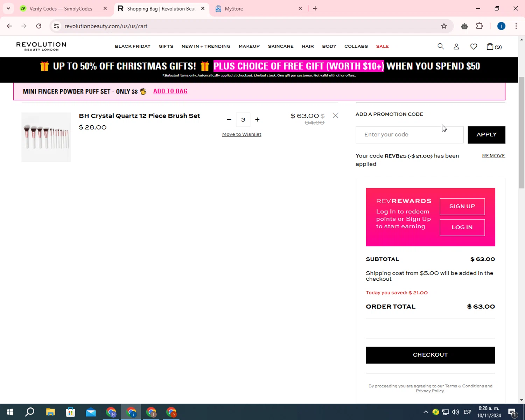This screenshot has height=420, width=525.
Task: Proceed to Checkout
Action: pyautogui.click(x=430, y=355)
